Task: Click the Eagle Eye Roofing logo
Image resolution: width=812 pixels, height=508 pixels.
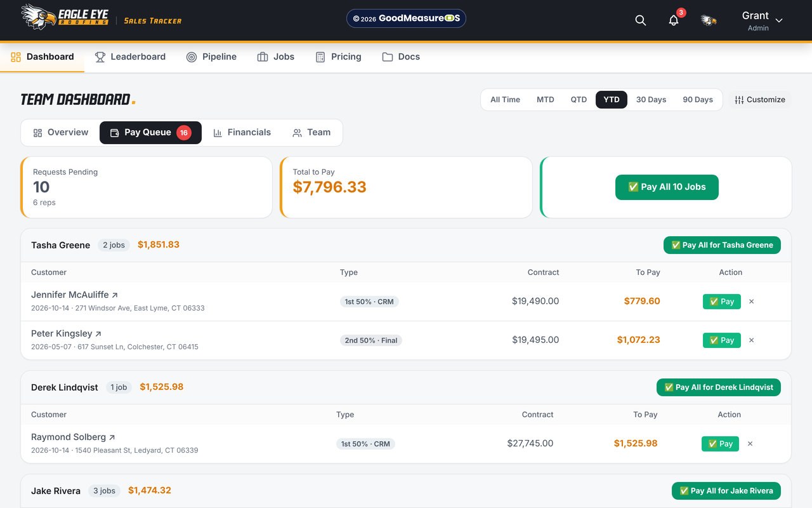Action: pos(65,17)
